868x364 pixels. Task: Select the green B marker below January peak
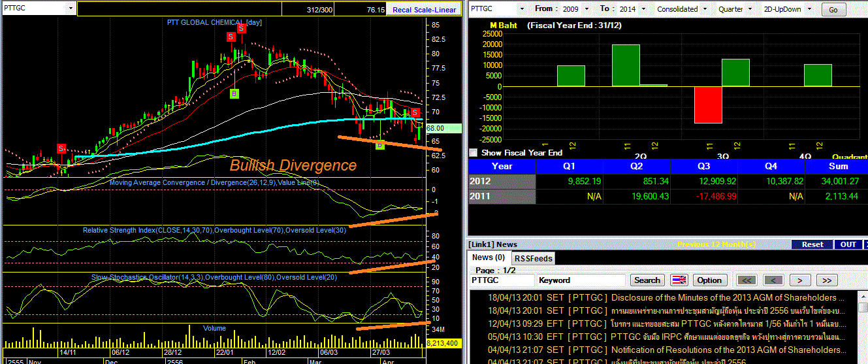[234, 94]
